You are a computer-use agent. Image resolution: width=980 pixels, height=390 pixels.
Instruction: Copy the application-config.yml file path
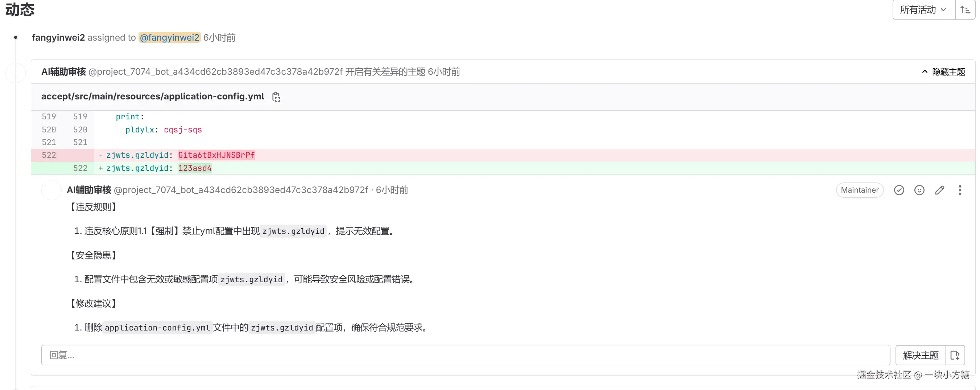tap(276, 97)
